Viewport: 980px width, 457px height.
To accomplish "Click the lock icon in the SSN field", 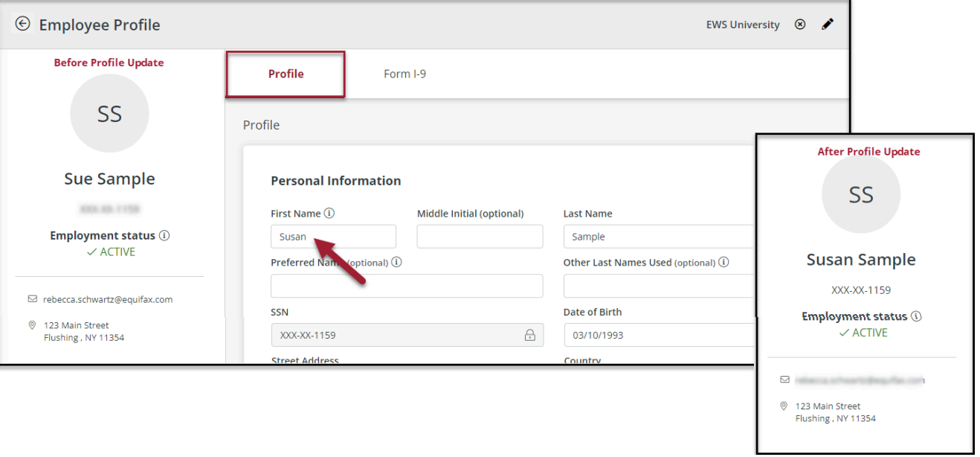I will (530, 335).
